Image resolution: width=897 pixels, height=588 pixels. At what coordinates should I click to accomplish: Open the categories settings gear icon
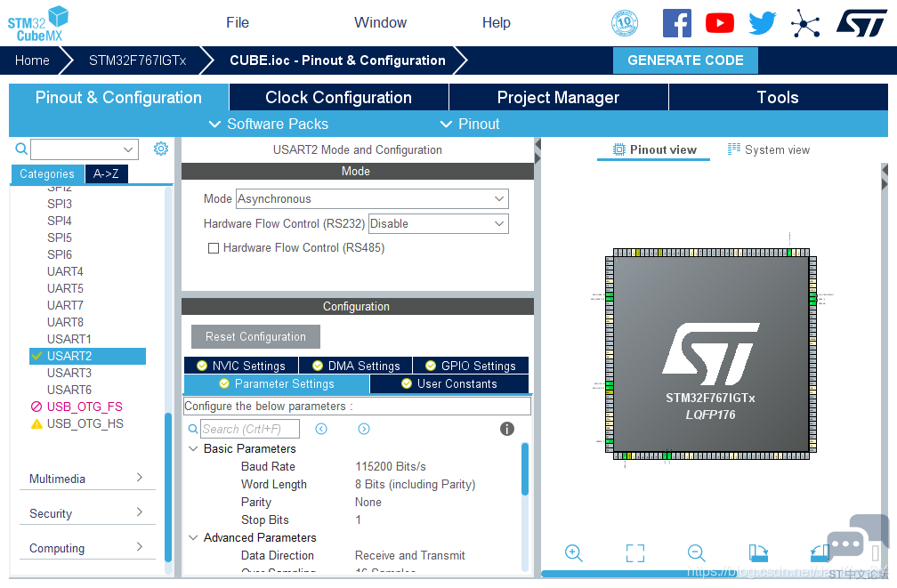[161, 149]
